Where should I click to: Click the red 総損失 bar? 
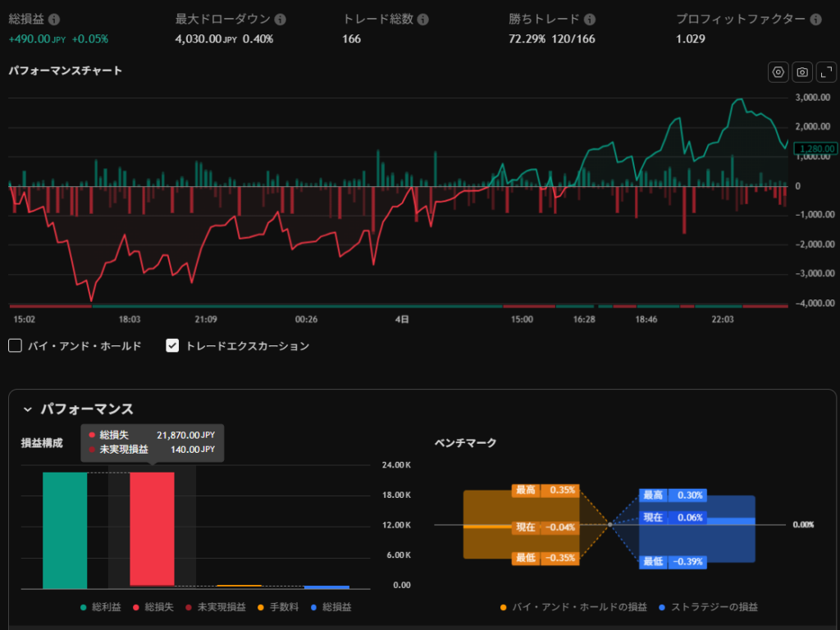click(x=152, y=530)
